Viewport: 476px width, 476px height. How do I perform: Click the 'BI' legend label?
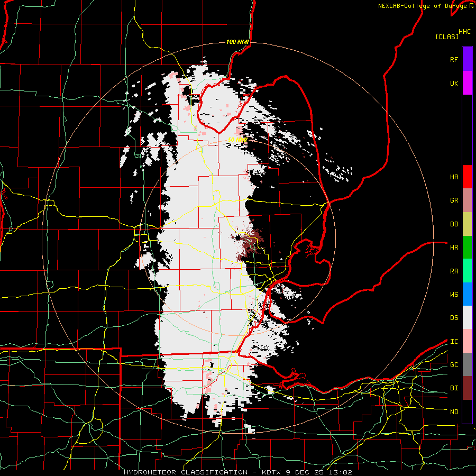coord(454,388)
